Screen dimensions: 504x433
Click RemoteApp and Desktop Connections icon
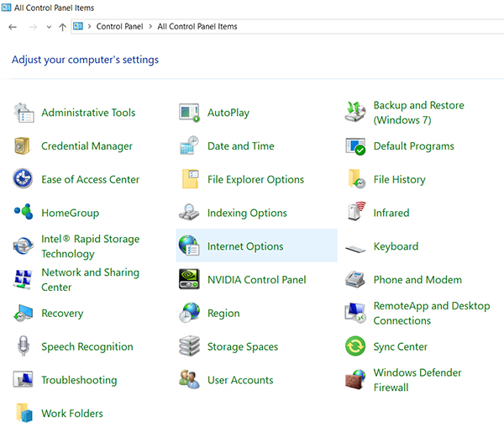[x=355, y=313]
